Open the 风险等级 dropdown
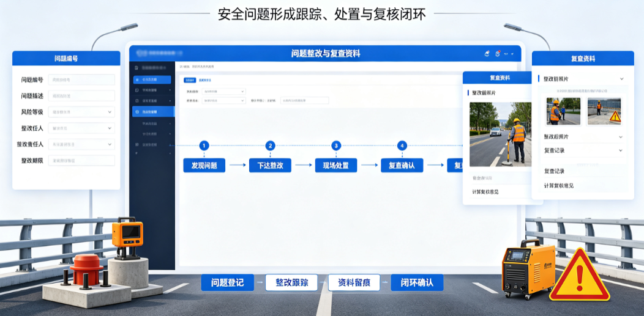This screenshot has width=644, height=316. pyautogui.click(x=81, y=112)
